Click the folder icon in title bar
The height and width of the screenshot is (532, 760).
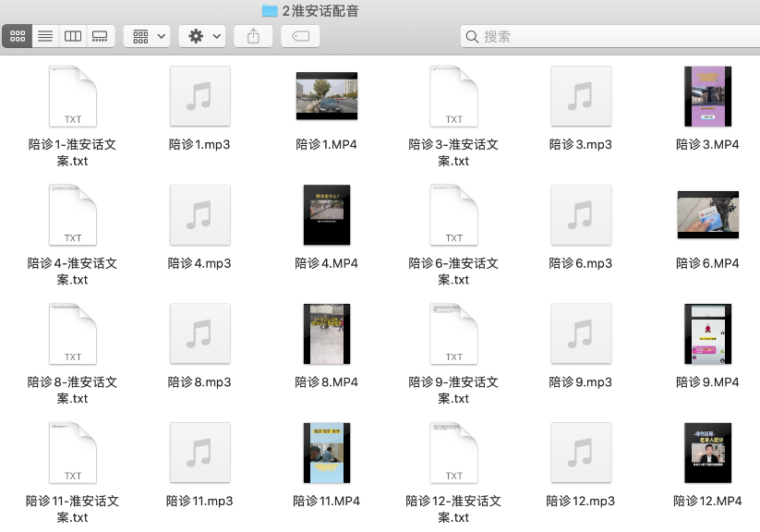coord(270,11)
